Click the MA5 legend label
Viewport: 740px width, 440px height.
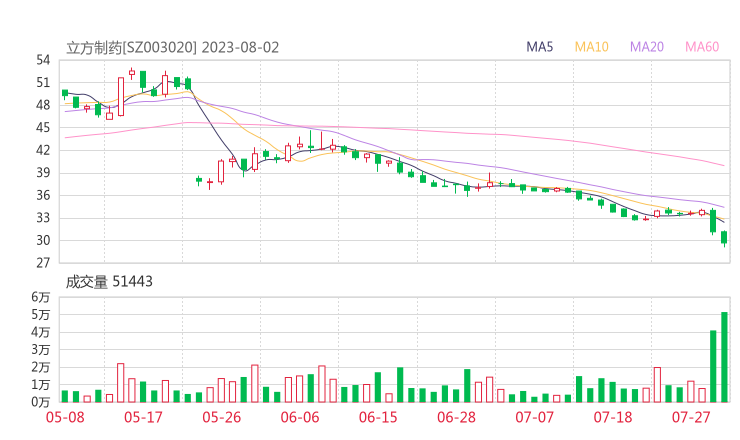[x=539, y=47]
